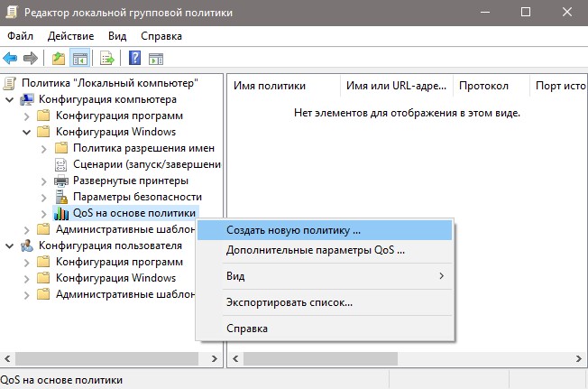Click the Протокол column header
588x389 pixels.
(492, 86)
